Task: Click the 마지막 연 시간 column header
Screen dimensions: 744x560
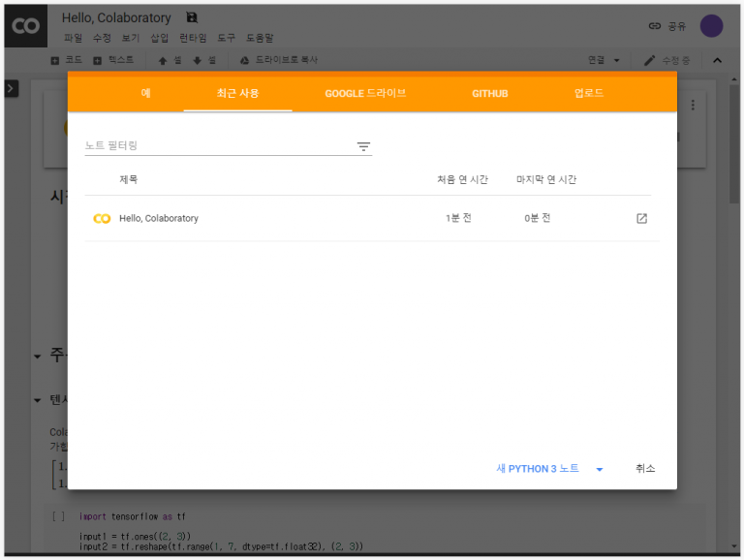Action: (546, 179)
